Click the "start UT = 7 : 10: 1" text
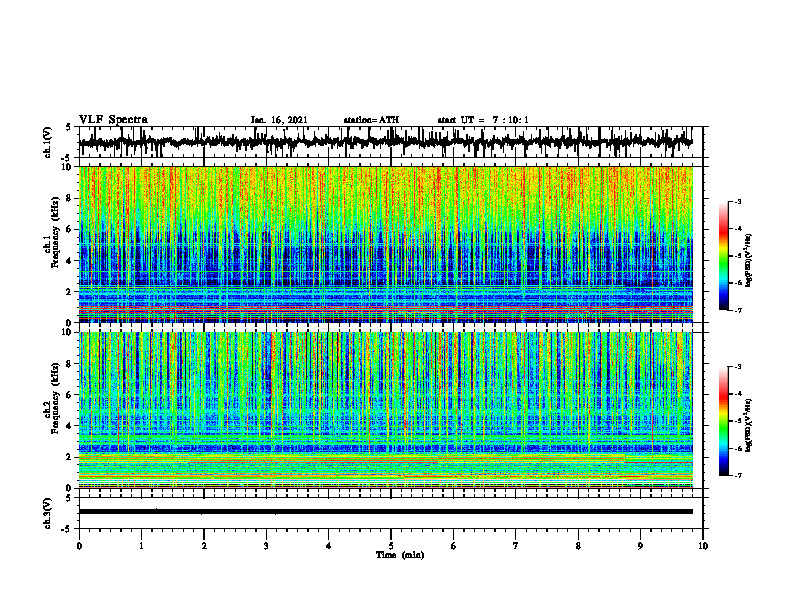The height and width of the screenshot is (612, 792). [x=483, y=120]
